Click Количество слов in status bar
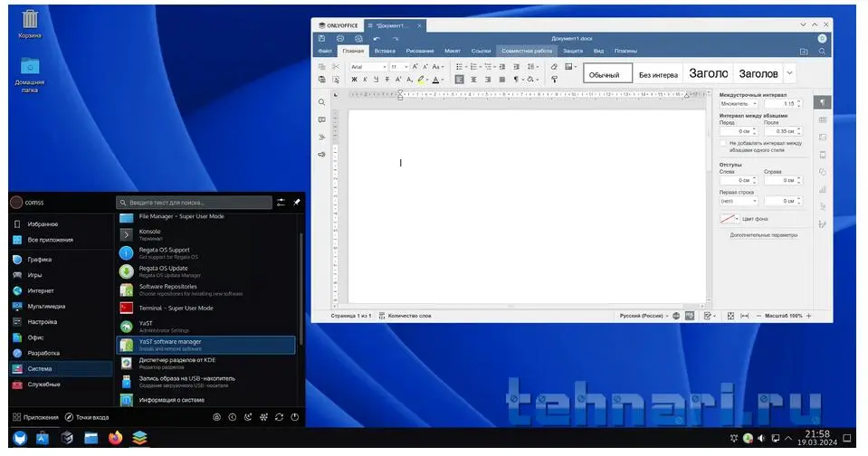The image size is (868, 456). coord(405,316)
